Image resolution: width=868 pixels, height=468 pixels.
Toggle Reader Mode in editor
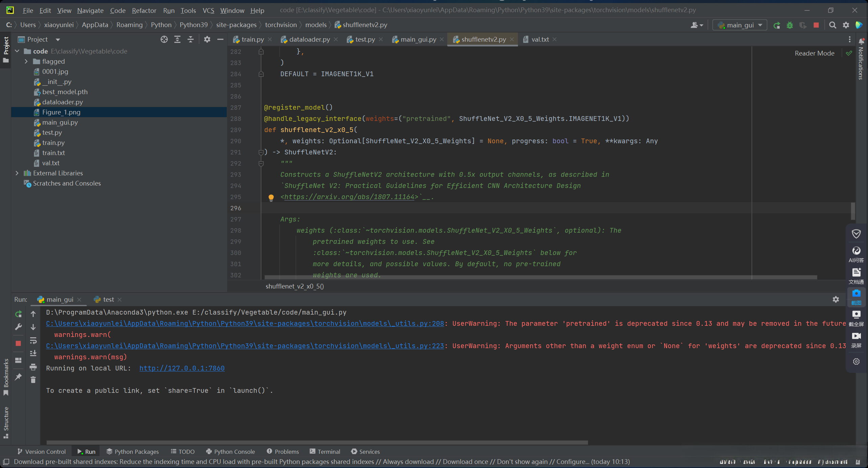[x=814, y=53]
